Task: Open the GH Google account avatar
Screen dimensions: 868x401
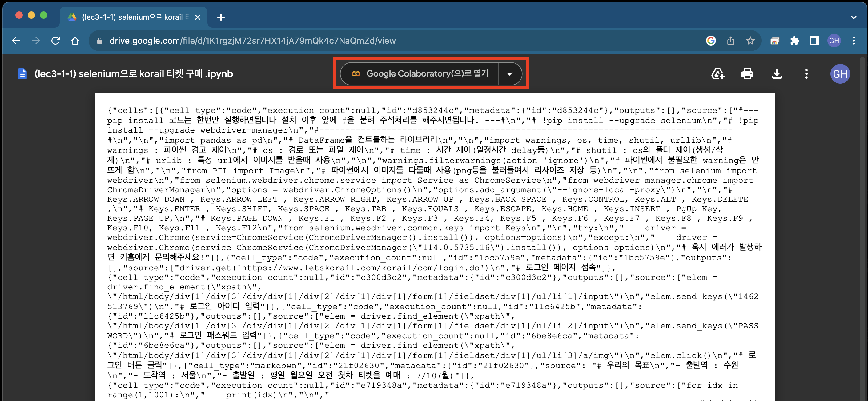Action: pos(840,74)
